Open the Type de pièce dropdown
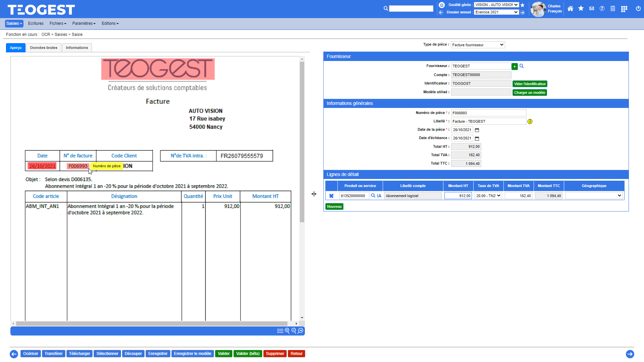This screenshot has height=362, width=644. coord(477,45)
